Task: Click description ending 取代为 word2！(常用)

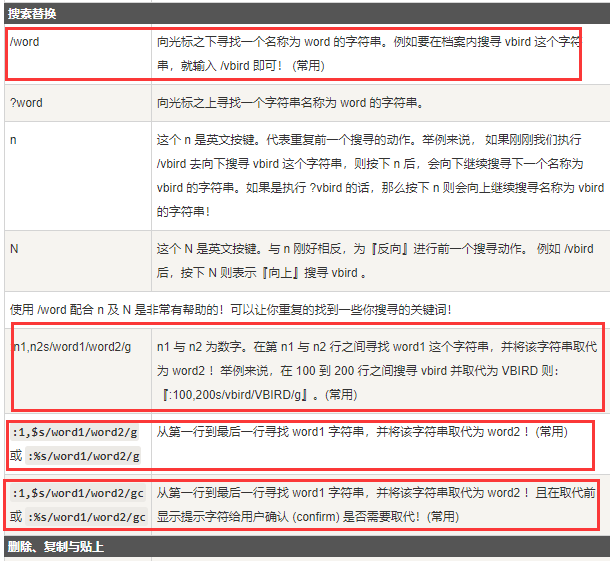Action: [362, 431]
